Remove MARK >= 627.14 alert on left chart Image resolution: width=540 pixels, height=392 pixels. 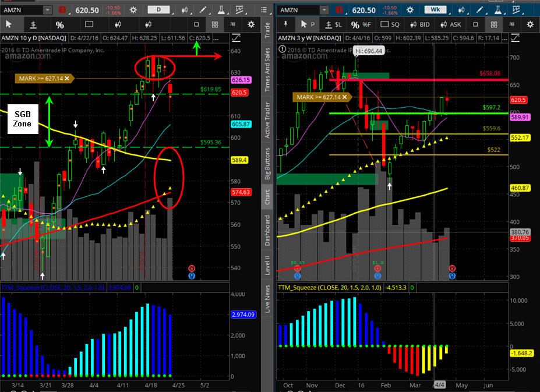[x=67, y=79]
